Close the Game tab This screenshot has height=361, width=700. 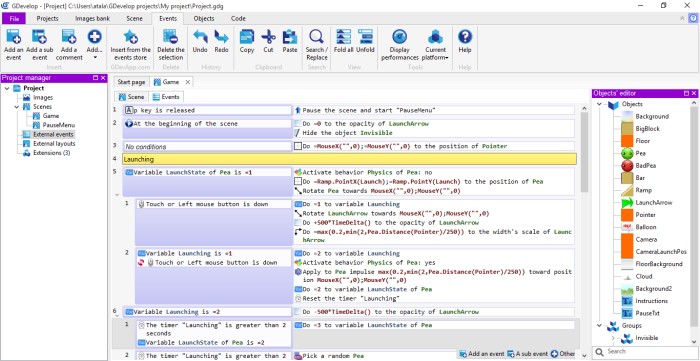(x=188, y=82)
